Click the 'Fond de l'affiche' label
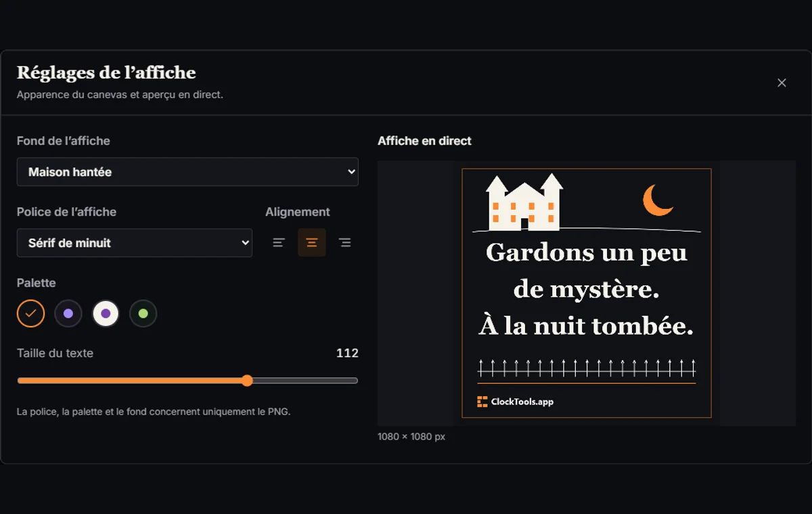The width and height of the screenshot is (812, 514). pos(63,141)
